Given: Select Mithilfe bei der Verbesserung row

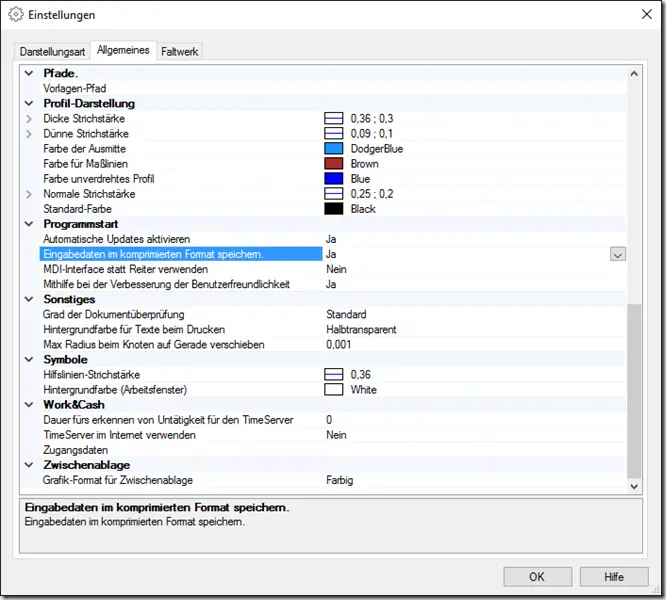Looking at the screenshot, I should click(x=332, y=284).
